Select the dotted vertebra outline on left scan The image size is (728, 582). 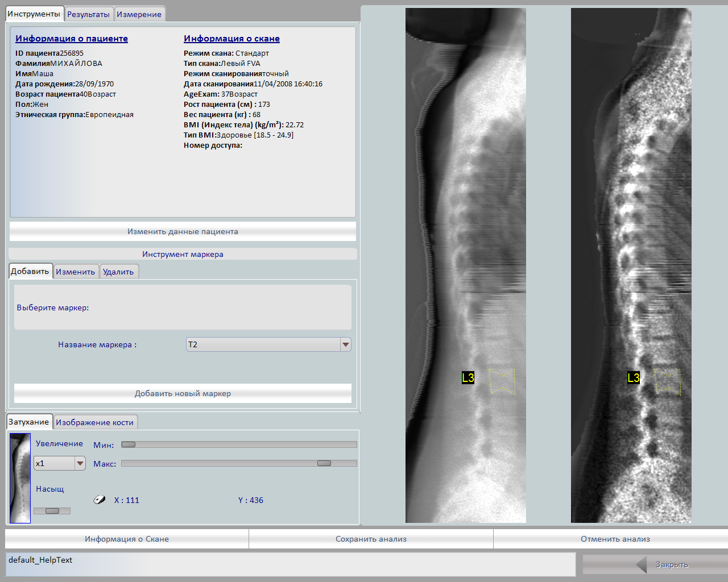coord(502,382)
